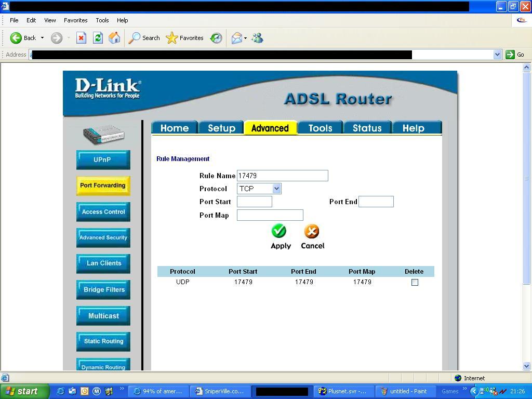The height and width of the screenshot is (399, 532).
Task: Click Internet zone globe in status bar
Action: click(458, 378)
